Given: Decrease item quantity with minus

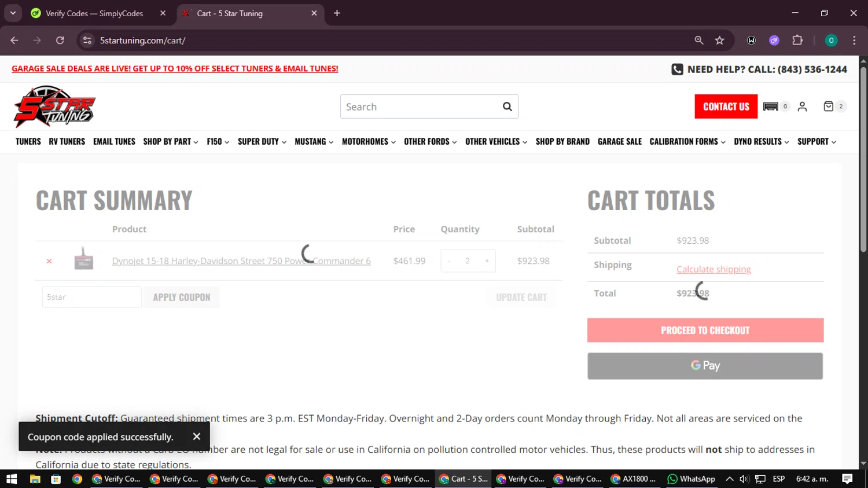Looking at the screenshot, I should tap(448, 261).
